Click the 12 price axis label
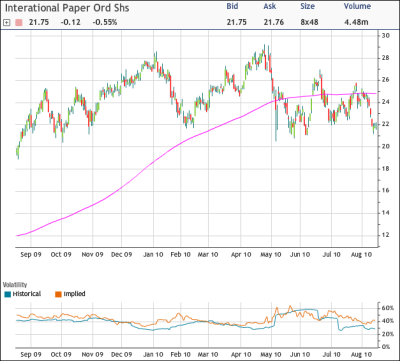Image resolution: width=400 pixels, height=361 pixels. [x=385, y=235]
